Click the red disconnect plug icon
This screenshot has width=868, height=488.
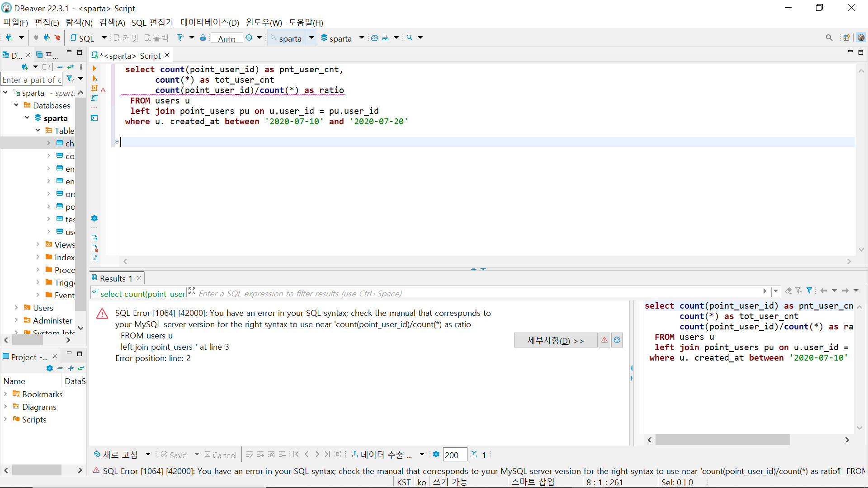tap(57, 38)
